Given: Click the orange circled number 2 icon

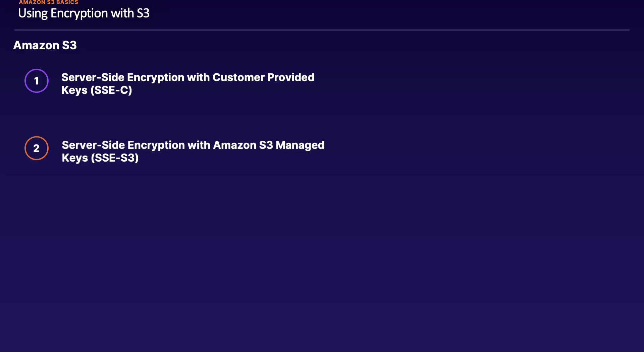Looking at the screenshot, I should (x=37, y=148).
